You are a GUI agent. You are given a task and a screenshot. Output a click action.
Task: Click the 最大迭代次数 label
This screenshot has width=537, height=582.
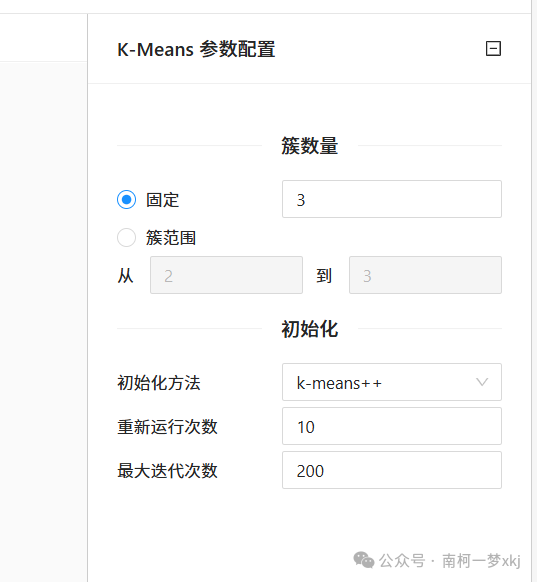(x=167, y=471)
